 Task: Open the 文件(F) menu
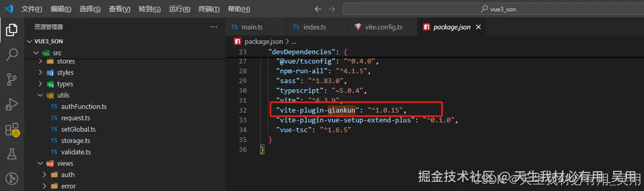click(x=32, y=9)
